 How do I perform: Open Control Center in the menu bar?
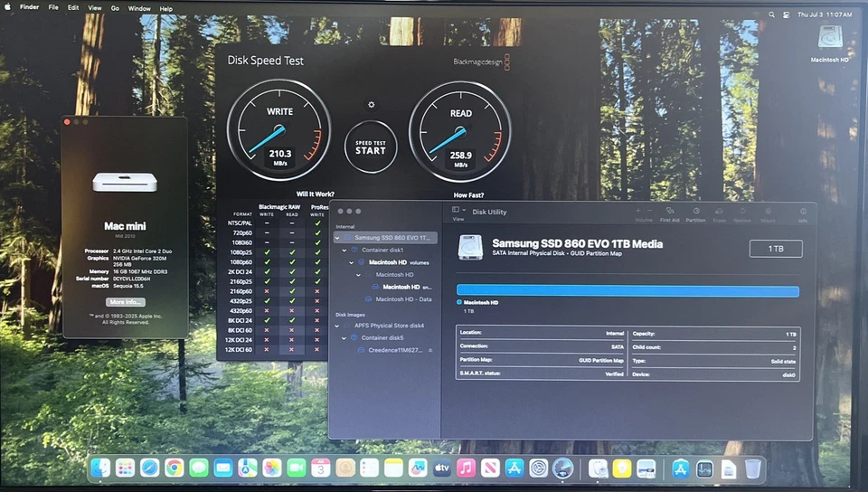(x=786, y=15)
